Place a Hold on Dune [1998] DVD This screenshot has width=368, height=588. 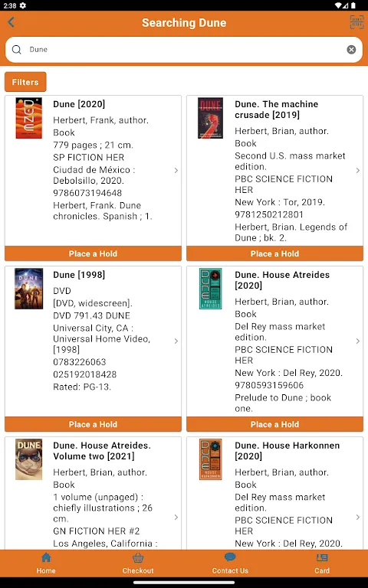pos(93,424)
